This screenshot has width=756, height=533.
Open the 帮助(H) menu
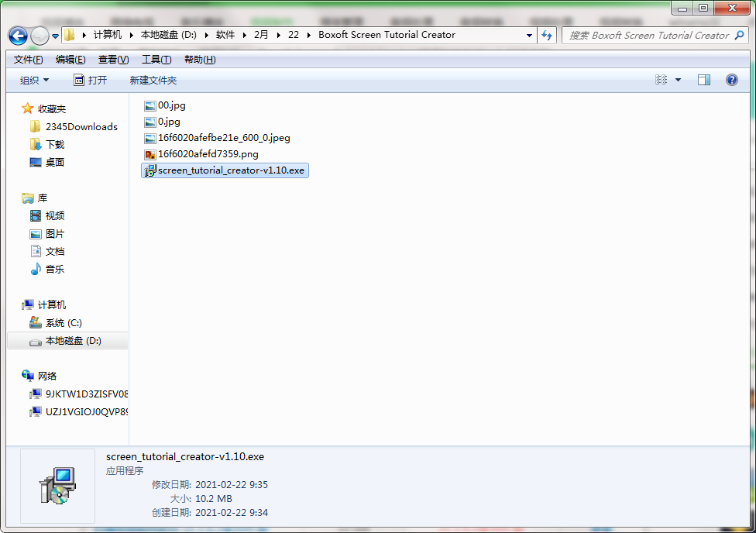(200, 60)
